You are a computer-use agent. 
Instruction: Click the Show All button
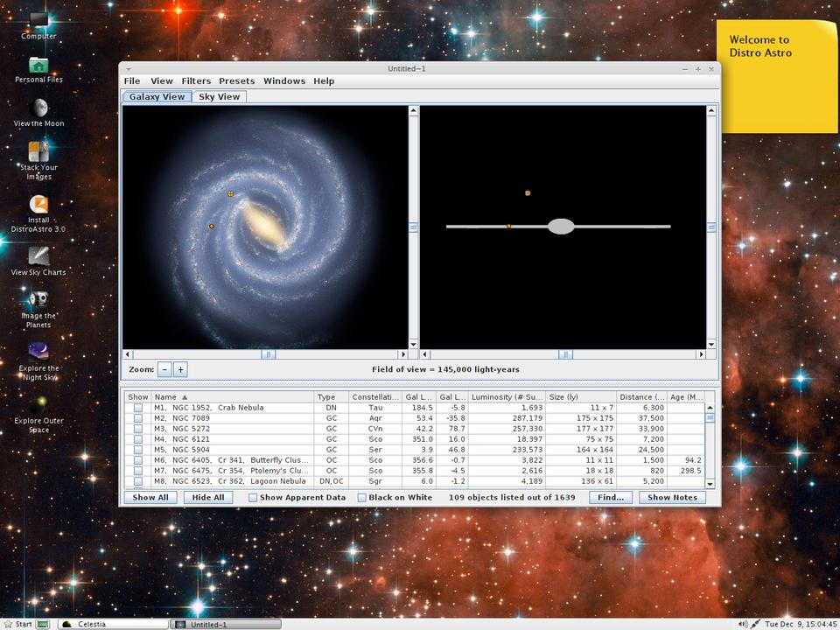(150, 498)
